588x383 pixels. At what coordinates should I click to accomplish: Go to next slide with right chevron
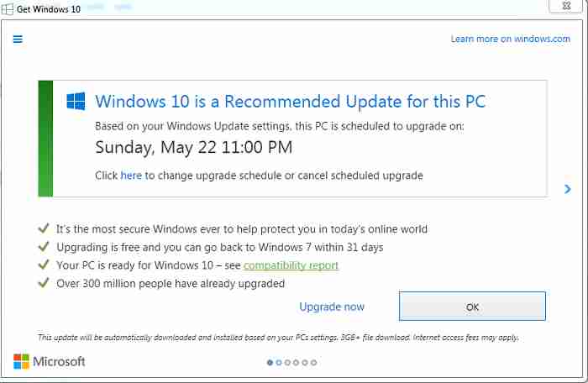coord(568,189)
